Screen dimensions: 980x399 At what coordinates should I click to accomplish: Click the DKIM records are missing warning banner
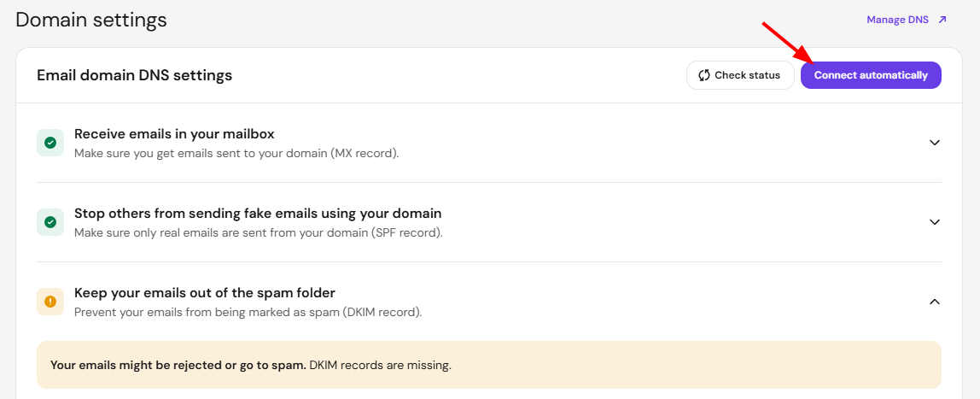[x=489, y=365]
